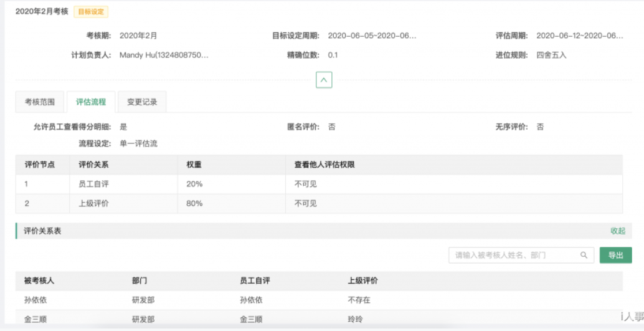644x331 pixels.
Task: Click the 导出 export button
Action: [615, 255]
